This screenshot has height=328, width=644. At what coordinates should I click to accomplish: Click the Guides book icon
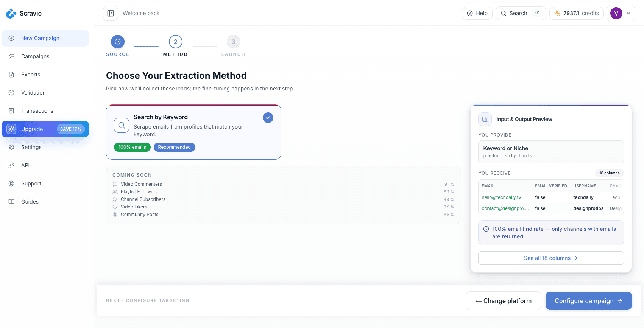(11, 202)
